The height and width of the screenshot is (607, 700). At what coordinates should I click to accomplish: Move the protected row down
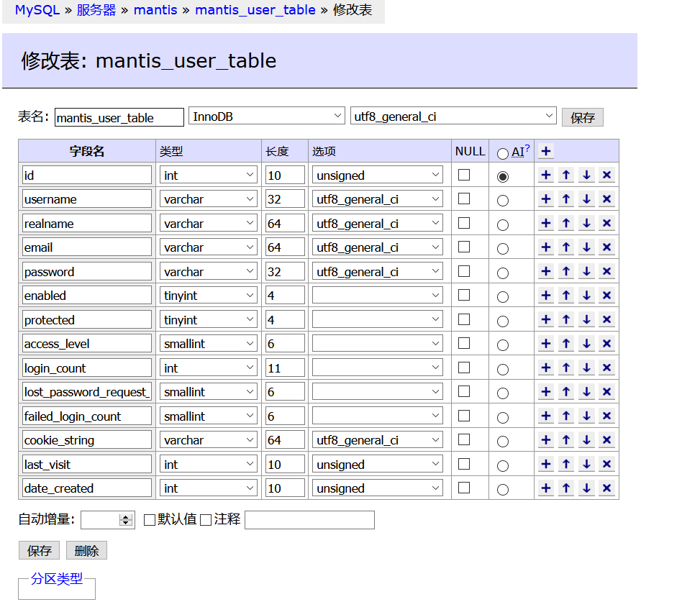tap(586, 319)
